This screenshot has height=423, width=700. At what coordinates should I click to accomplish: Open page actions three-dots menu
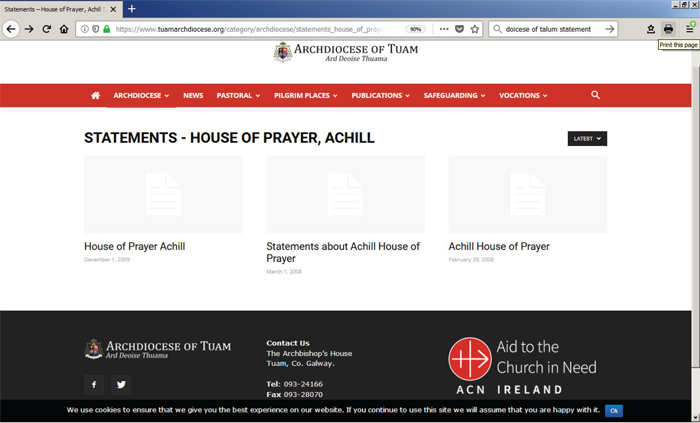[444, 29]
